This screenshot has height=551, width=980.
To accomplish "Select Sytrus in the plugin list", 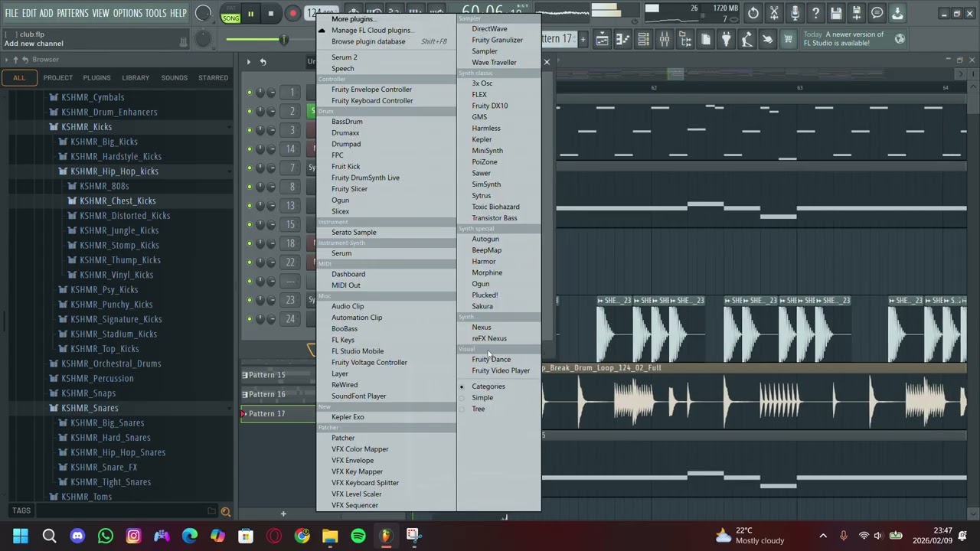I will pyautogui.click(x=482, y=196).
